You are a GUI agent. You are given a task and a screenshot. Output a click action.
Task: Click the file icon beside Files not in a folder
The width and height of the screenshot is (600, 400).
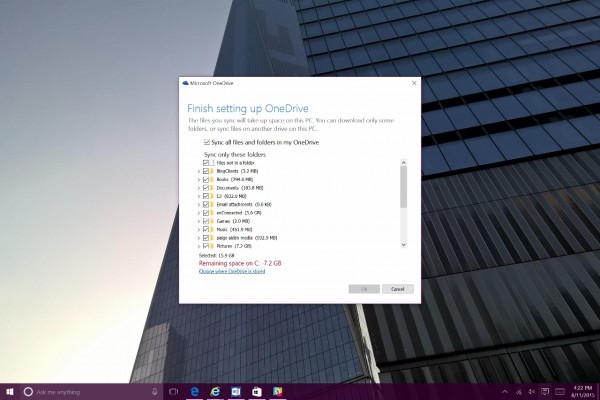pos(212,163)
